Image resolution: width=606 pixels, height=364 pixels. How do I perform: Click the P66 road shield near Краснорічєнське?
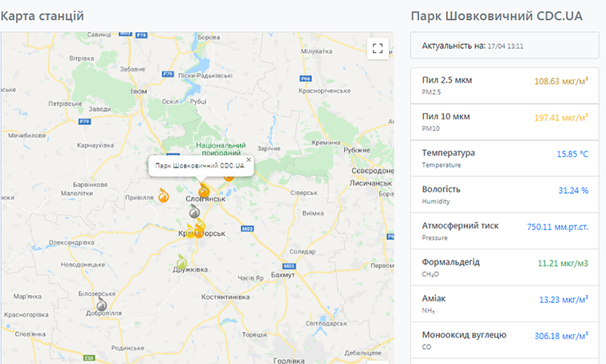[306, 79]
